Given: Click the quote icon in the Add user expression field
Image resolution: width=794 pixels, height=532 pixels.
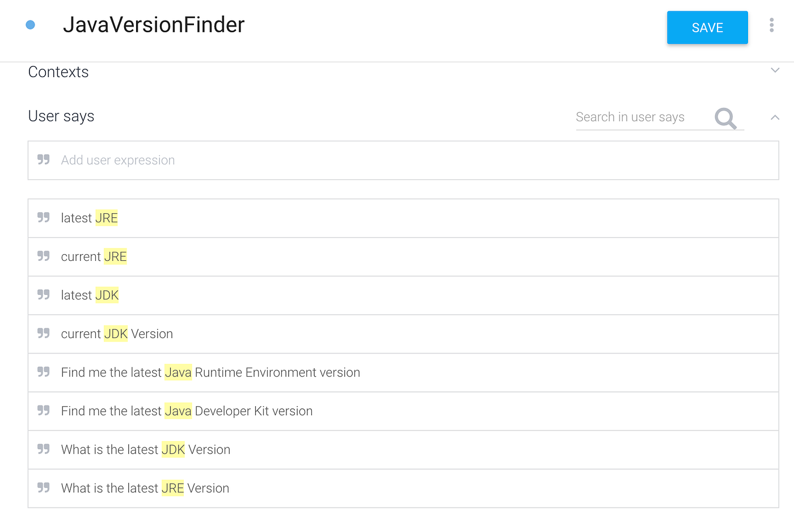Looking at the screenshot, I should [44, 159].
